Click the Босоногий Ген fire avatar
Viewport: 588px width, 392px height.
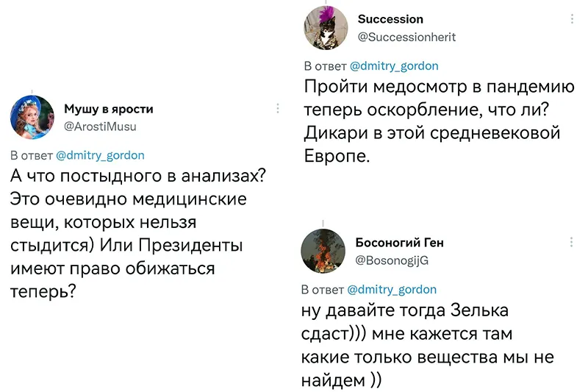tap(323, 251)
